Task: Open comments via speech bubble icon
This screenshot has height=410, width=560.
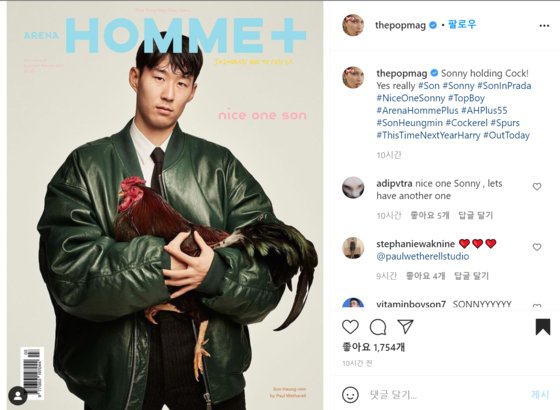Action: click(x=378, y=326)
